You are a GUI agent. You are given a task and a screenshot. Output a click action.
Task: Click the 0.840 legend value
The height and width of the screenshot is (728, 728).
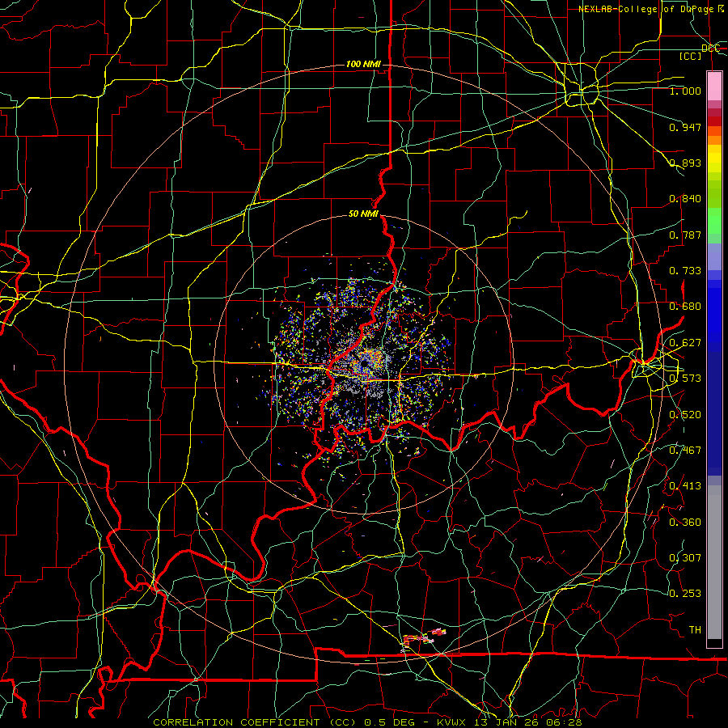point(685,199)
